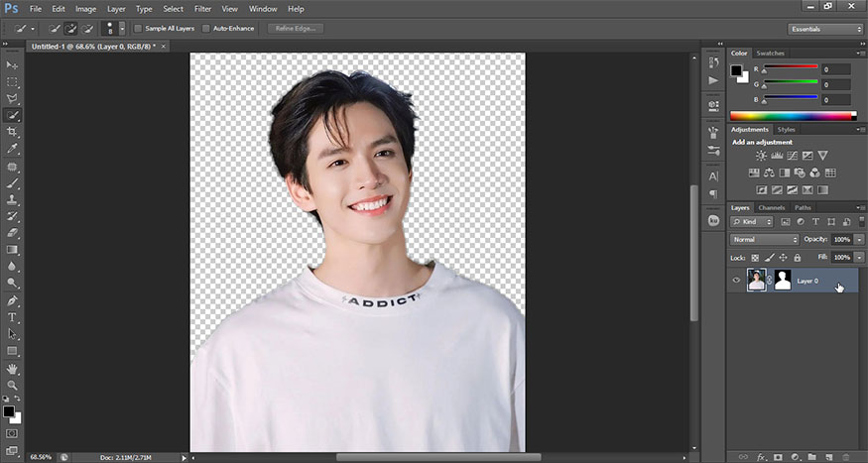The image size is (868, 463).
Task: Open the Filter menu
Action: 202,8
